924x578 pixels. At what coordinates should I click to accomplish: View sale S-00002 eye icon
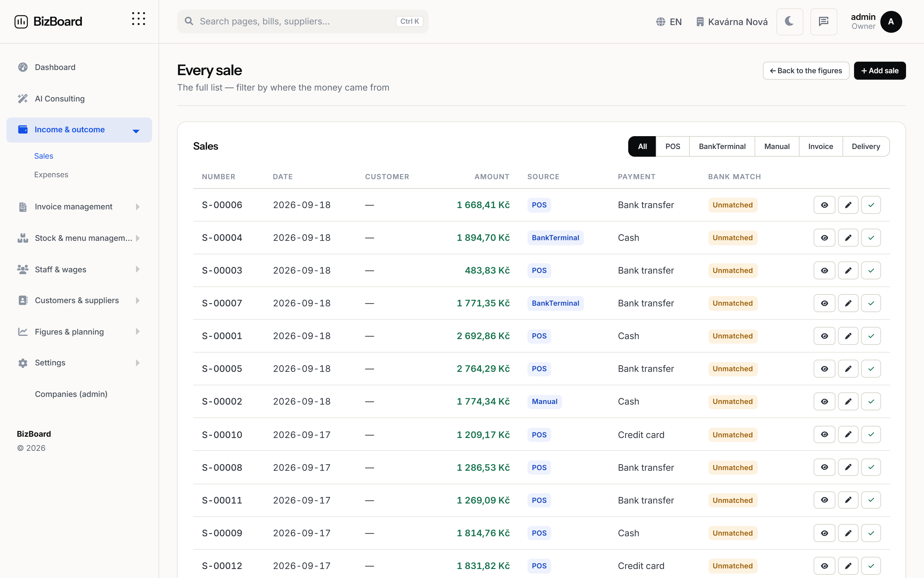pos(824,401)
